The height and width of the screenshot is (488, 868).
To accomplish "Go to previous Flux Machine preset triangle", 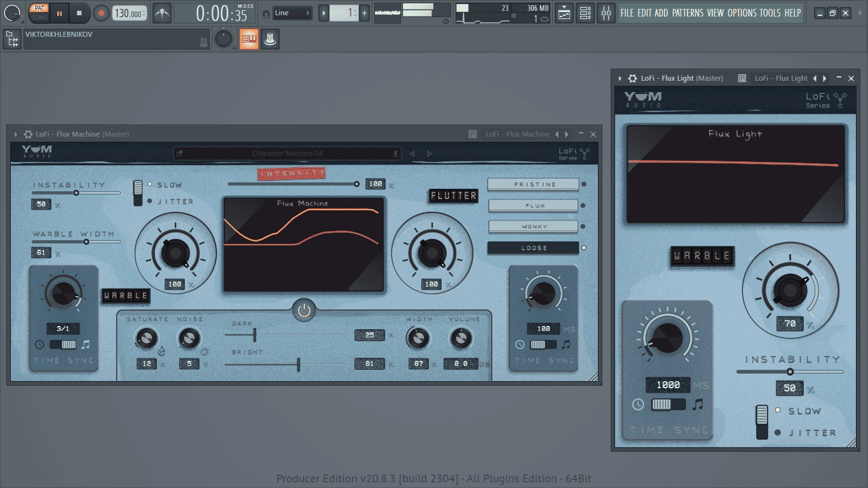I will point(412,153).
